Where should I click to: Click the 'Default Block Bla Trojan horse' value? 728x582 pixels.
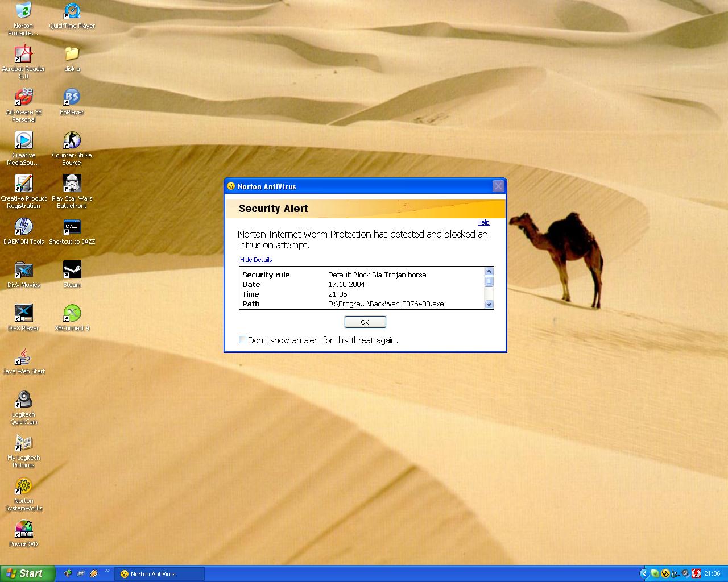[x=377, y=275]
